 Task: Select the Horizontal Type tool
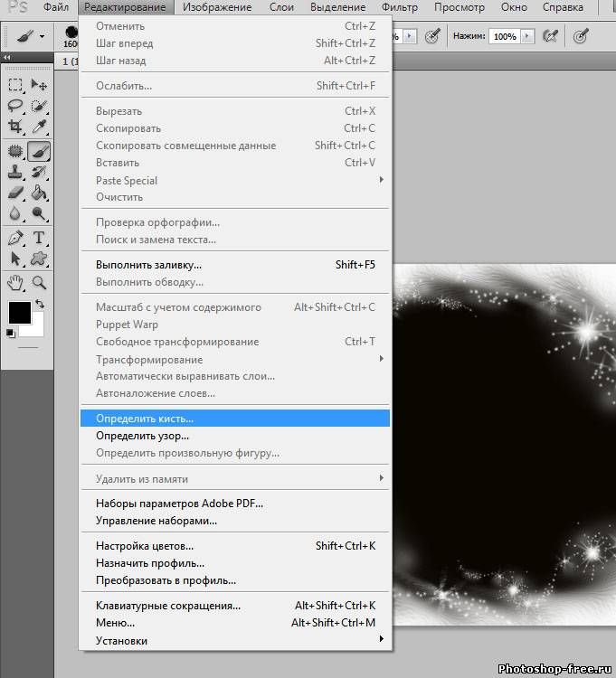point(39,238)
